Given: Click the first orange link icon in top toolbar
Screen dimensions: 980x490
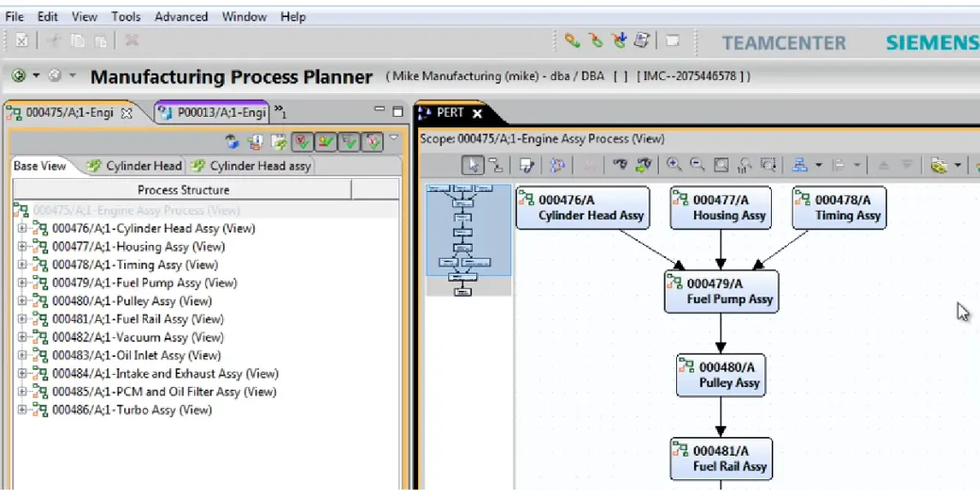Looking at the screenshot, I should click(572, 39).
